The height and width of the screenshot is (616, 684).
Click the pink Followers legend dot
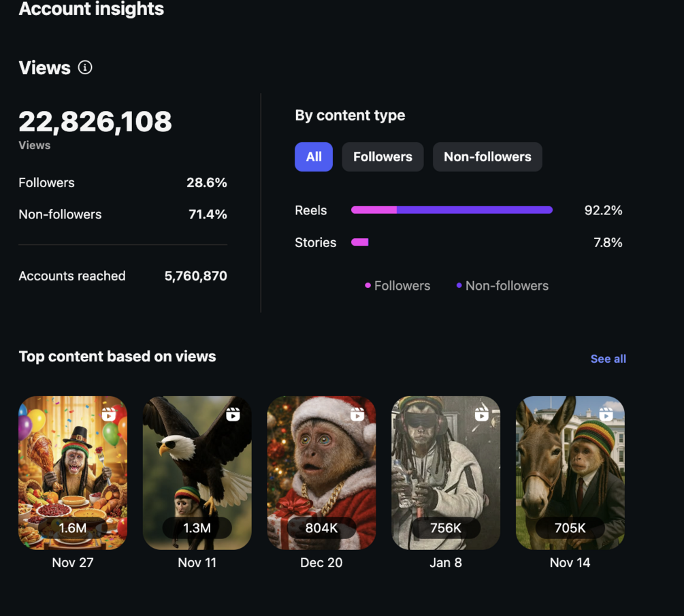pos(368,286)
